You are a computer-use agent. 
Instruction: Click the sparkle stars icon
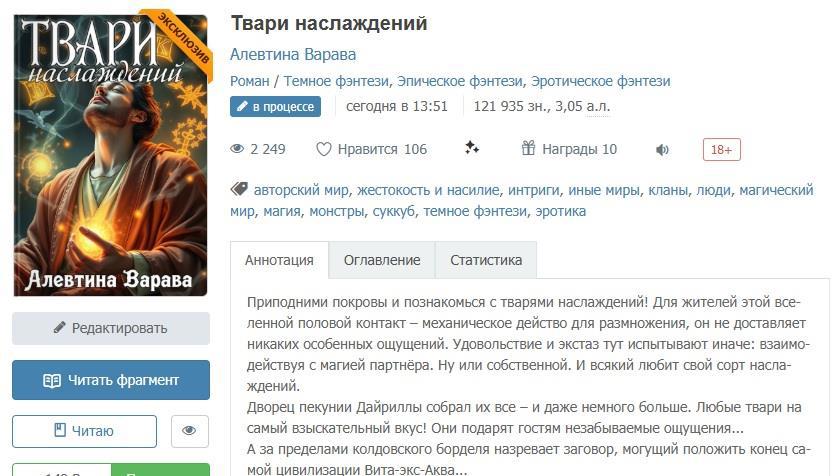click(x=471, y=148)
